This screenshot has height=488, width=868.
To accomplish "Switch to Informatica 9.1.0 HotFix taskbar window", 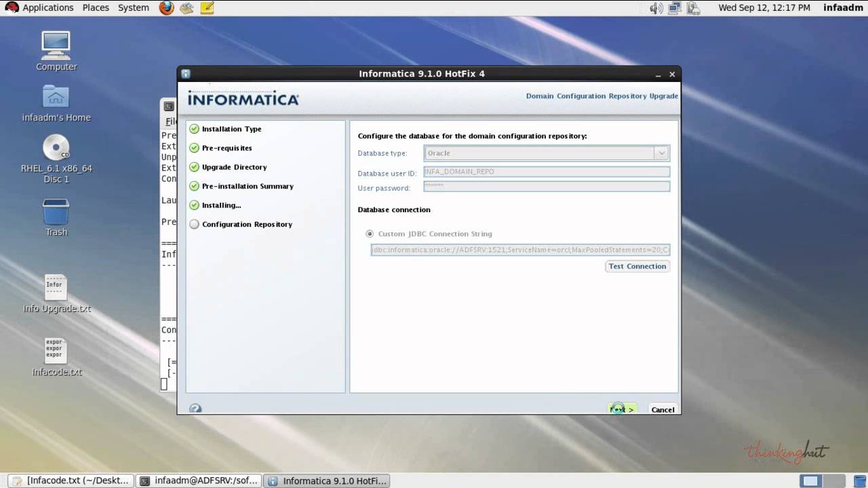I will pos(326,481).
